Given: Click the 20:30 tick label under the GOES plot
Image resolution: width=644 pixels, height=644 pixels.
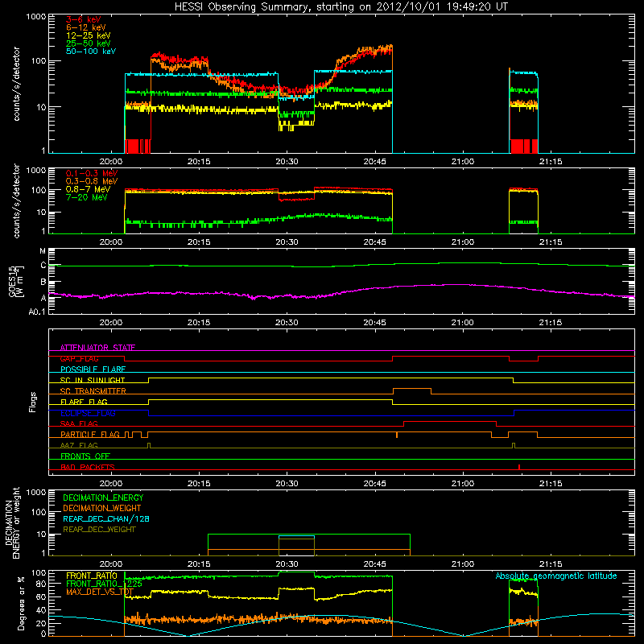Looking at the screenshot, I should coord(287,323).
